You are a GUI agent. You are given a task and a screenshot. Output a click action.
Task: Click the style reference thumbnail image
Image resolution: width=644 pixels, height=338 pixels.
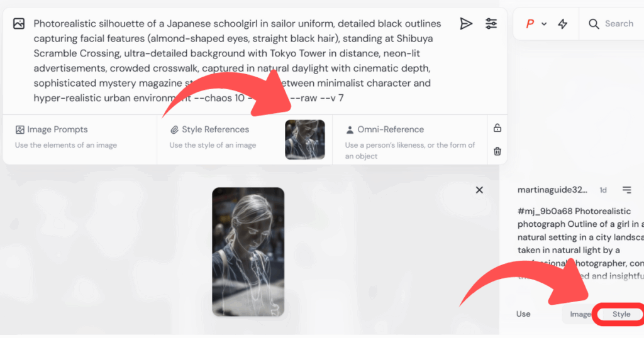(305, 139)
